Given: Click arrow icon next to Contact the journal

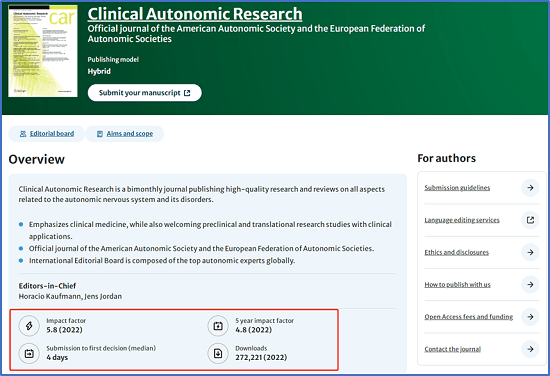Looking at the screenshot, I should [530, 349].
